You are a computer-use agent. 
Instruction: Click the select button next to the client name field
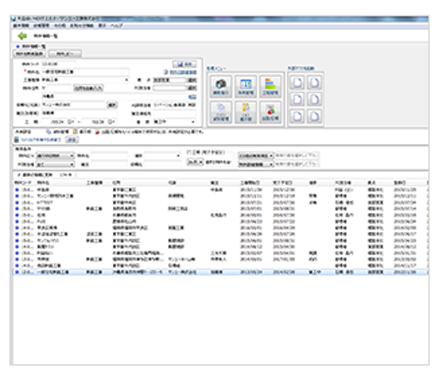(x=112, y=105)
